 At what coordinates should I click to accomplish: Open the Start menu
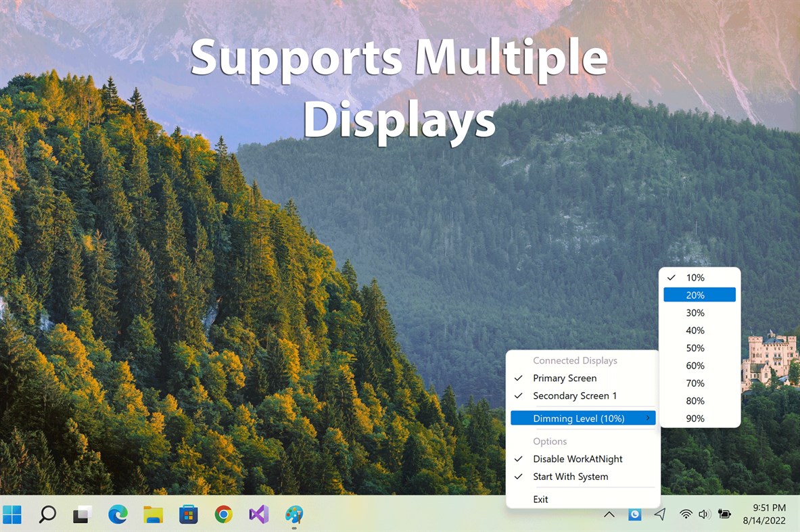12,514
